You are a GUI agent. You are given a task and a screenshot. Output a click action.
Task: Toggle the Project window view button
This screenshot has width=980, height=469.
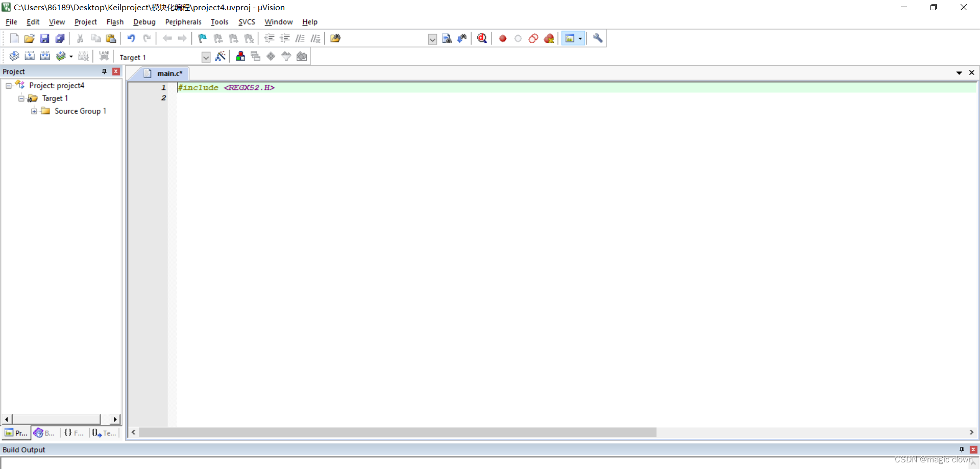[570, 38]
